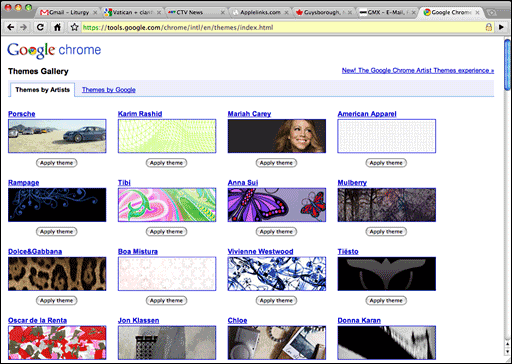Apply the Boa Mistura theme
The width and height of the screenshot is (512, 364).
pos(166,300)
